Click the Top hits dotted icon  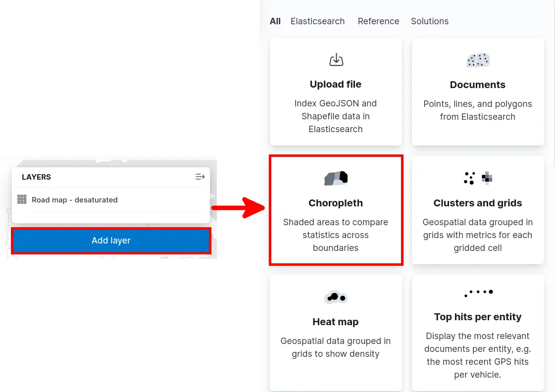(478, 293)
